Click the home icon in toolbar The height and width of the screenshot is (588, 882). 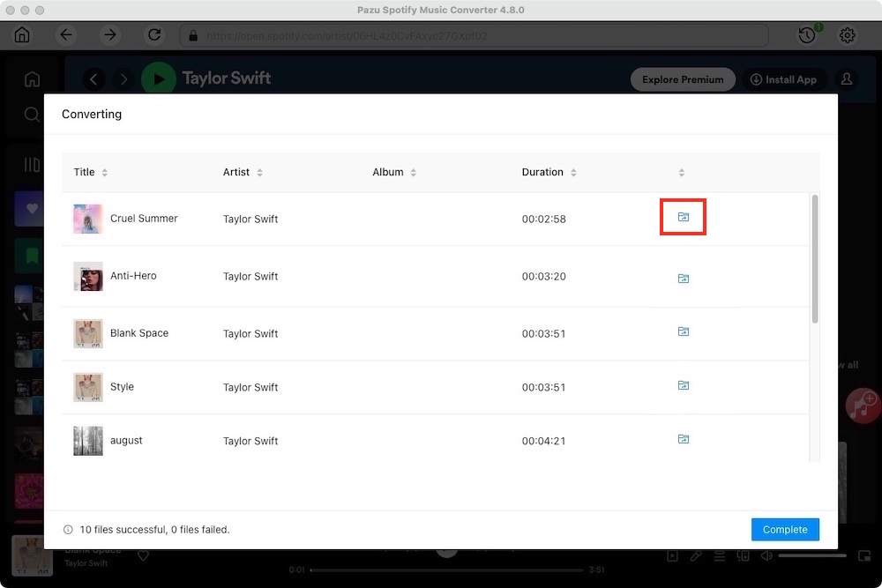pos(22,35)
